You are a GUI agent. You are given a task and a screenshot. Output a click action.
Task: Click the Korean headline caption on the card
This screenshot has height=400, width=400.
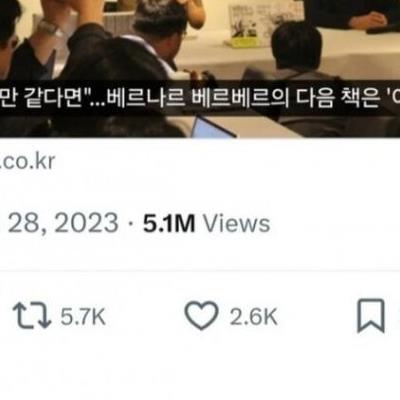(200, 98)
